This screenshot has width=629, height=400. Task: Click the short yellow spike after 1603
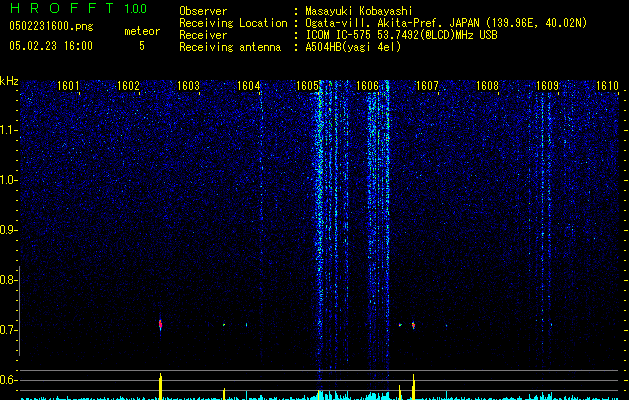224,394
